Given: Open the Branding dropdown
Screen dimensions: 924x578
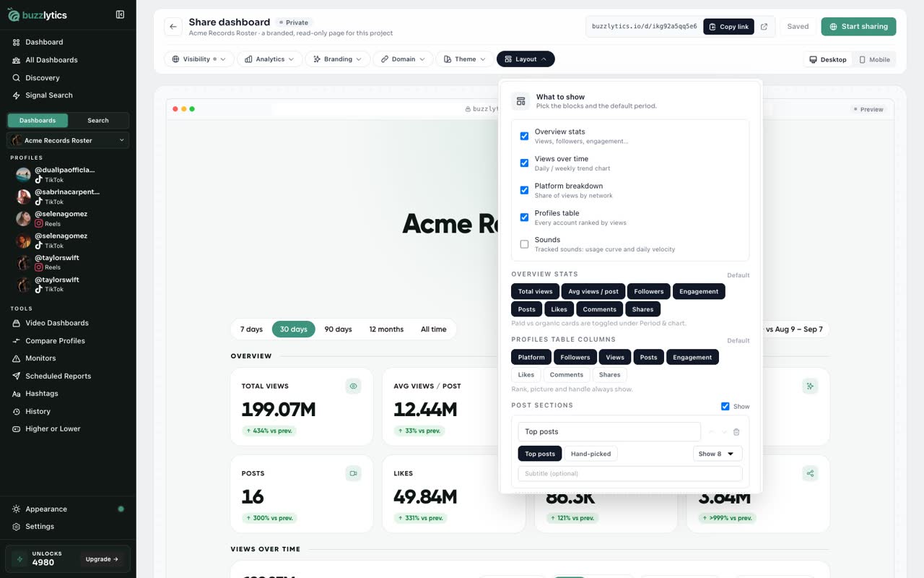Looking at the screenshot, I should [x=338, y=59].
